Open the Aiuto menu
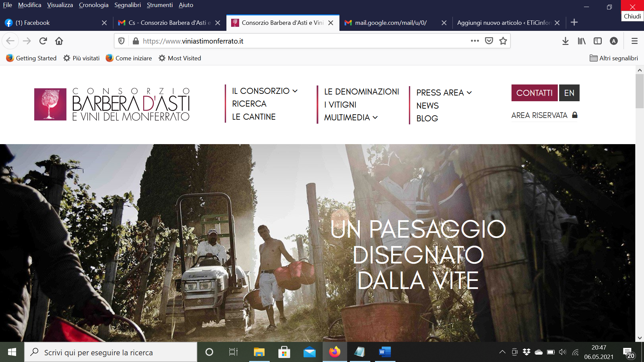This screenshot has height=362, width=644. pos(186,5)
